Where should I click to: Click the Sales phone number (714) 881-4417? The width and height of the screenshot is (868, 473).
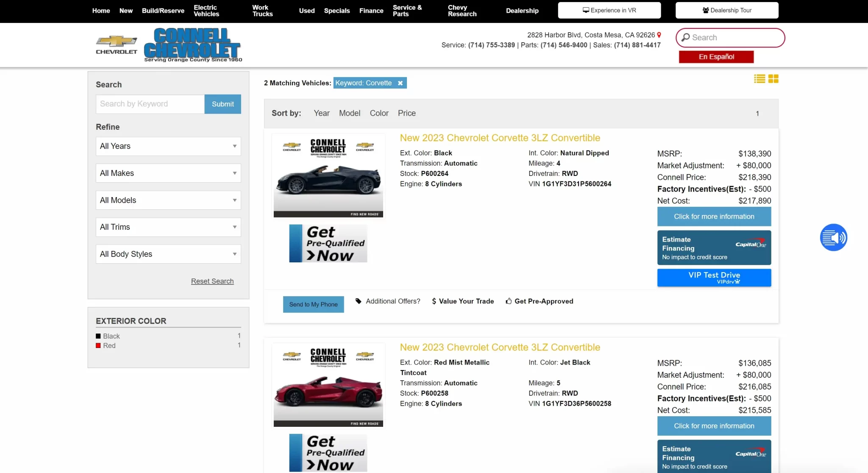pyautogui.click(x=637, y=45)
